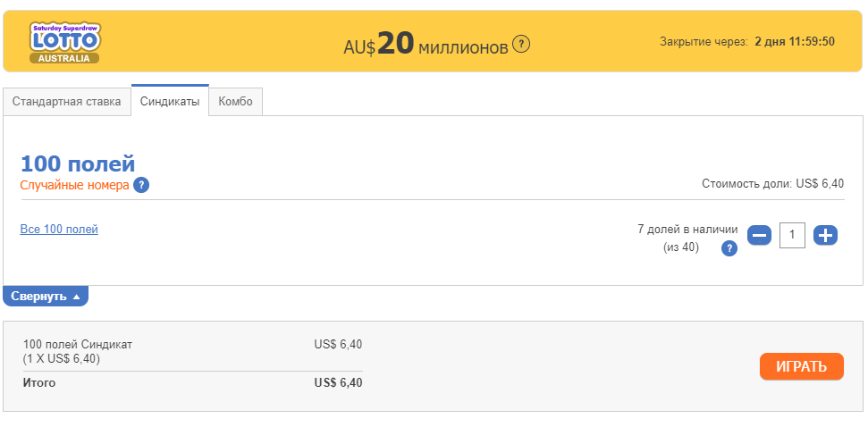Open help icon beside available shares count
The width and height of the screenshot is (868, 427).
[729, 249]
